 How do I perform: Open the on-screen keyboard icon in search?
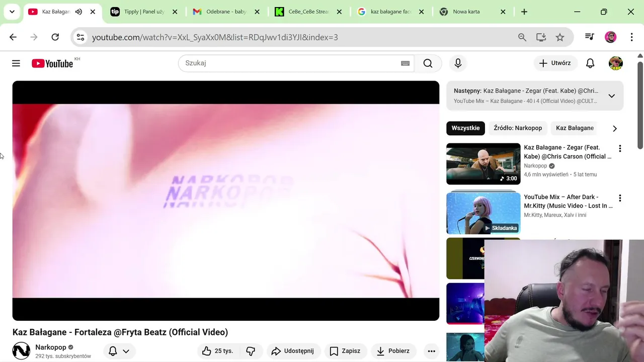pos(405,63)
